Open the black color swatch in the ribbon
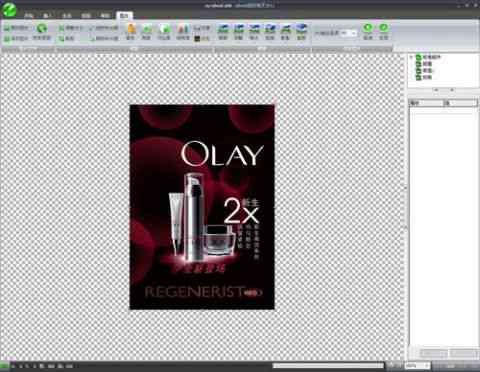Screen dimensions: 480x372 [197, 39]
